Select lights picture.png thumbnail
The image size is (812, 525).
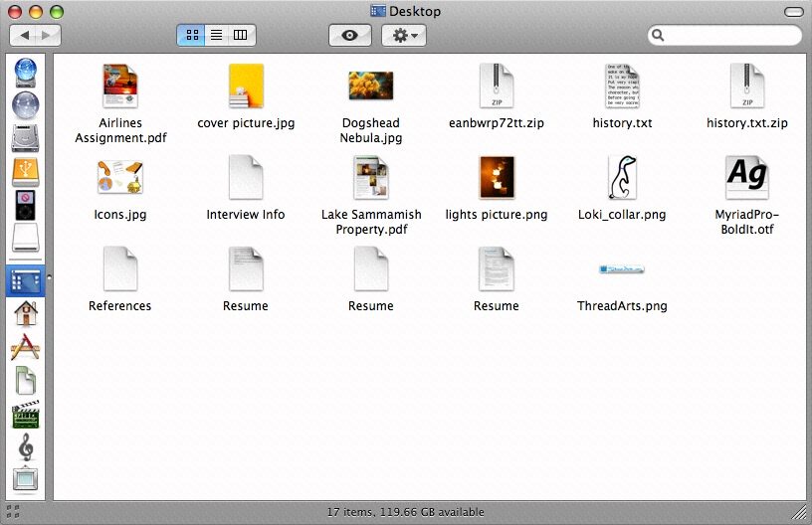click(497, 177)
